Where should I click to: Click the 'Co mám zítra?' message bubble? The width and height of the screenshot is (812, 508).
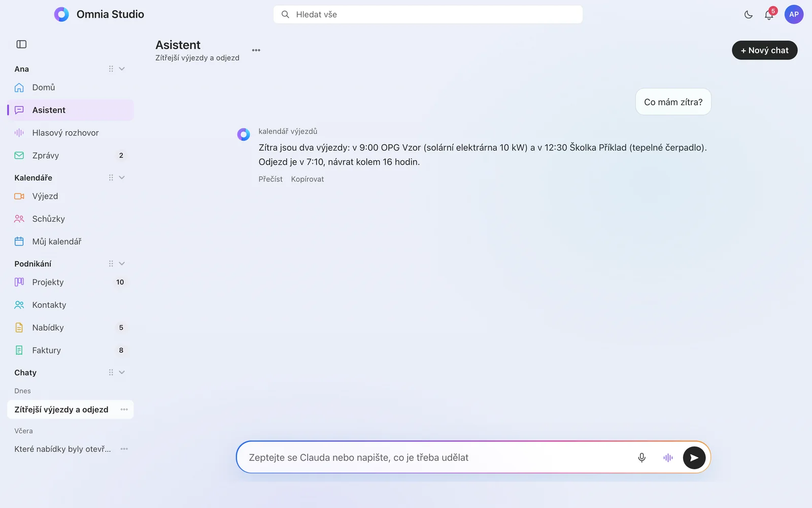point(673,102)
